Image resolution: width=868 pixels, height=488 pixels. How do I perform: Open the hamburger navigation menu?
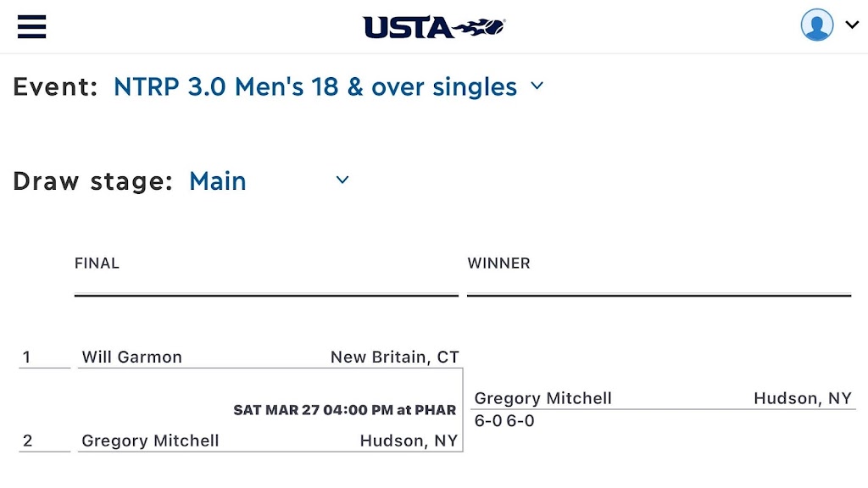(31, 26)
